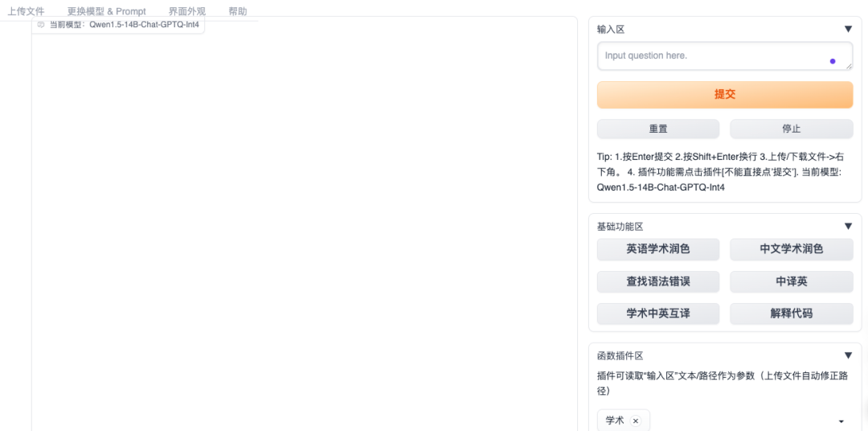This screenshot has height=431, width=868.
Task: Open the 界面外观 tab
Action: click(x=187, y=11)
